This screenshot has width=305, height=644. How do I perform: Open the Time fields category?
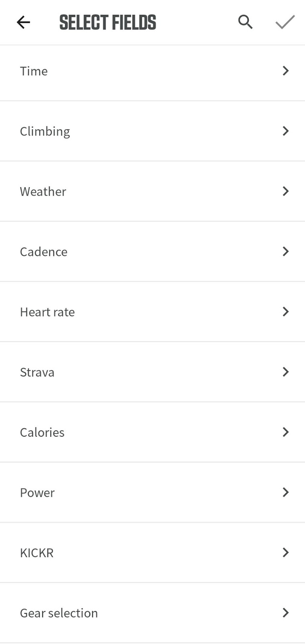[34, 71]
